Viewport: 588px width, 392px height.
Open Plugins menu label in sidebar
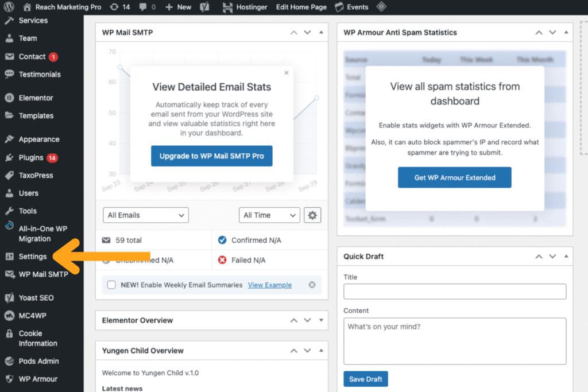[x=31, y=157]
